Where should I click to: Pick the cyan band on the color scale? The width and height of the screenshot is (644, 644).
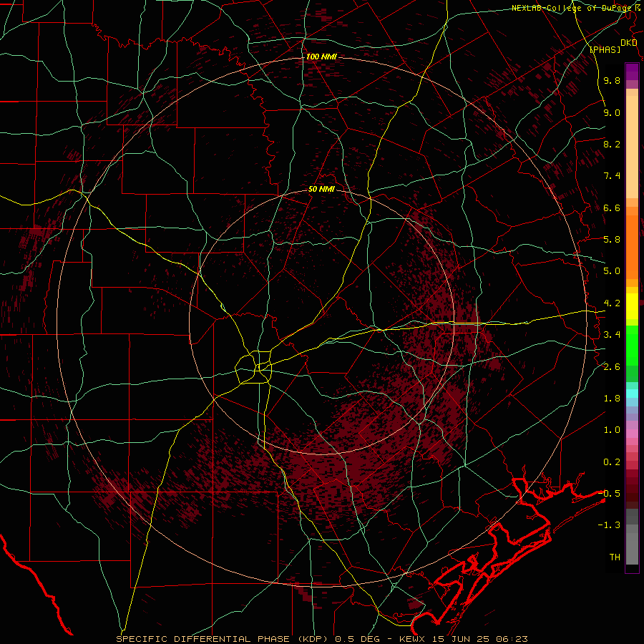click(x=632, y=394)
